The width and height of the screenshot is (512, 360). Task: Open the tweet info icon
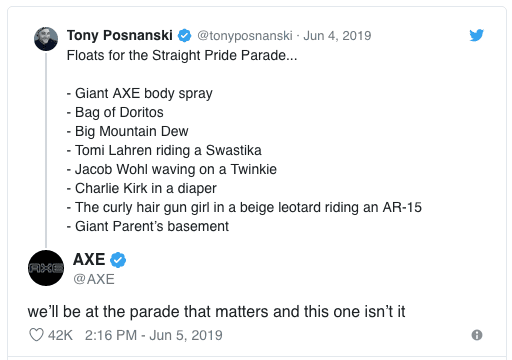click(x=477, y=335)
